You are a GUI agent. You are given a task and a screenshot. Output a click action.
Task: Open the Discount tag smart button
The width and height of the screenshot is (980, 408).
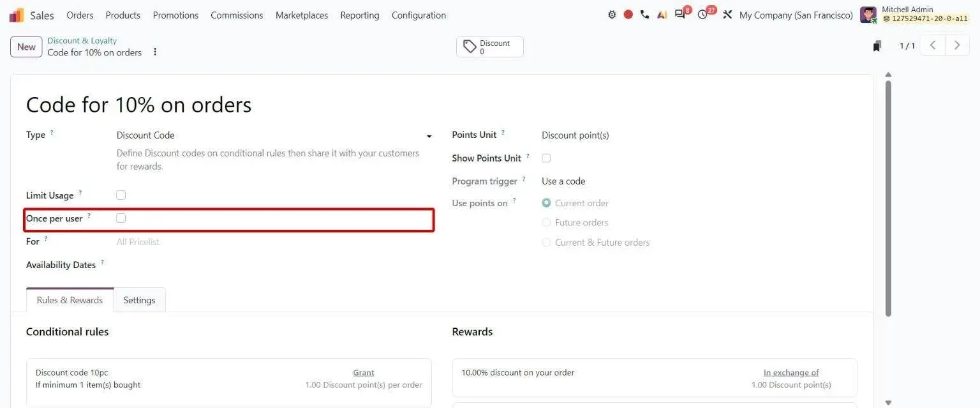coord(490,47)
